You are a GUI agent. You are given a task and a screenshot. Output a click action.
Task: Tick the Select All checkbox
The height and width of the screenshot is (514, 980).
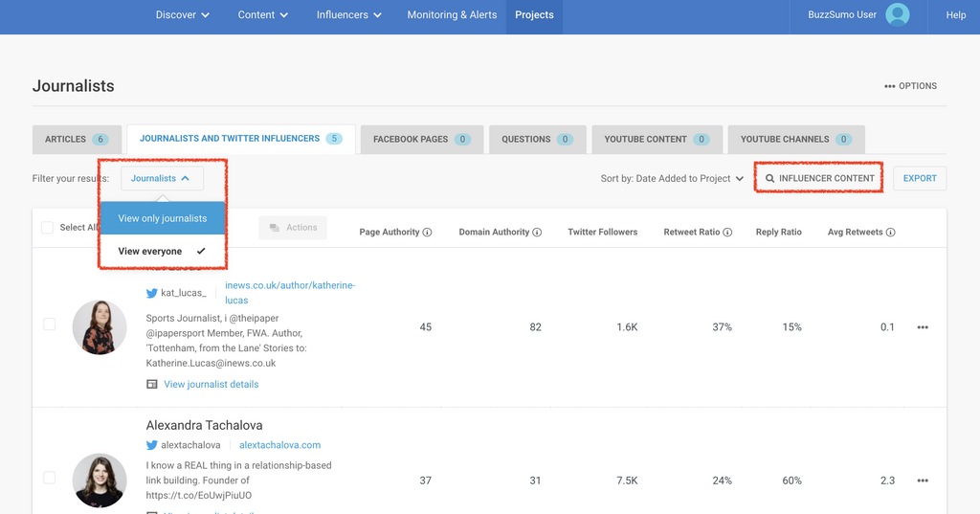[47, 228]
